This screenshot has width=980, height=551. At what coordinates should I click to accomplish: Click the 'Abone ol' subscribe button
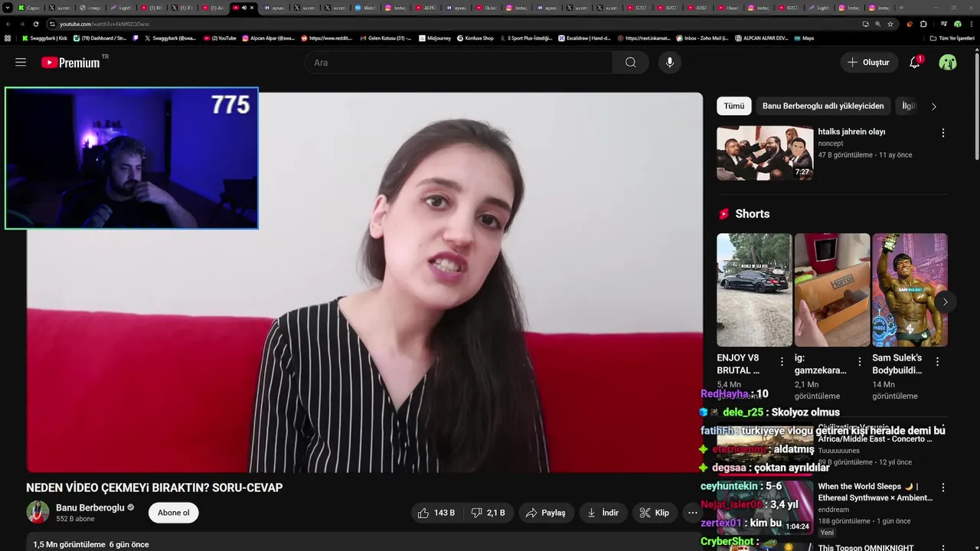174,513
